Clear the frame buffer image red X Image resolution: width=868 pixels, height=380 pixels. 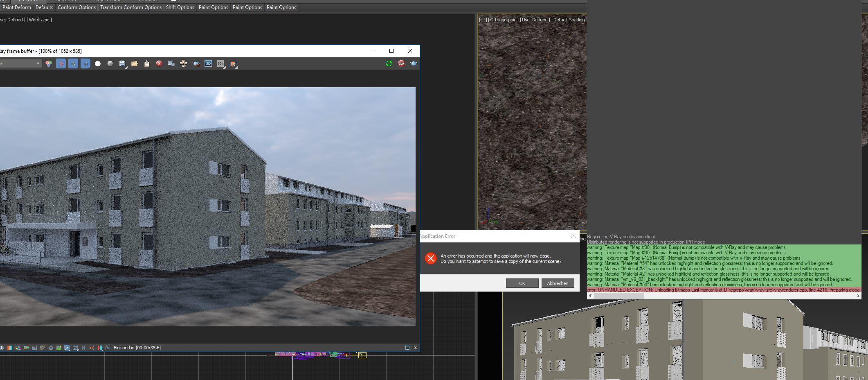tap(159, 63)
